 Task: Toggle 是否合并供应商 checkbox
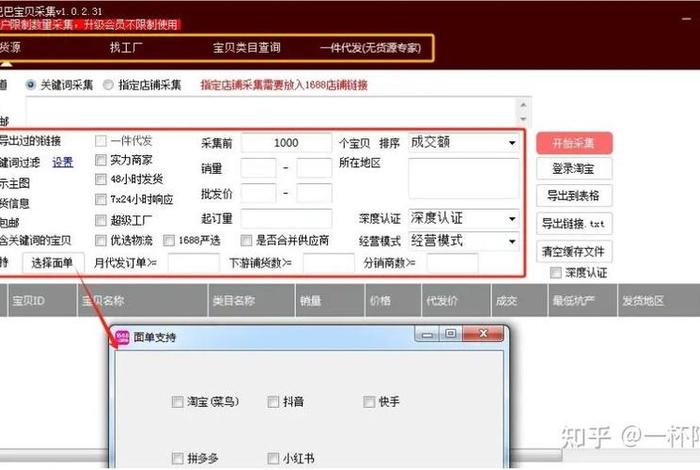(246, 241)
